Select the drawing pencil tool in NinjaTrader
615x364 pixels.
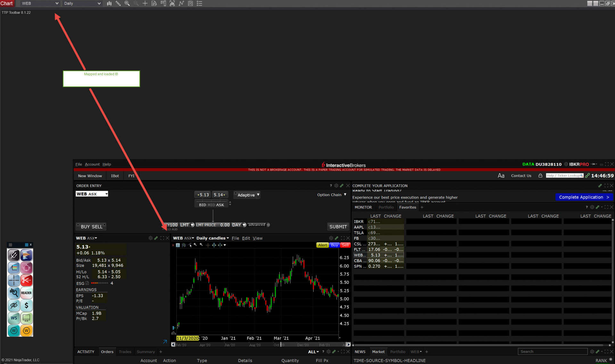[118, 4]
